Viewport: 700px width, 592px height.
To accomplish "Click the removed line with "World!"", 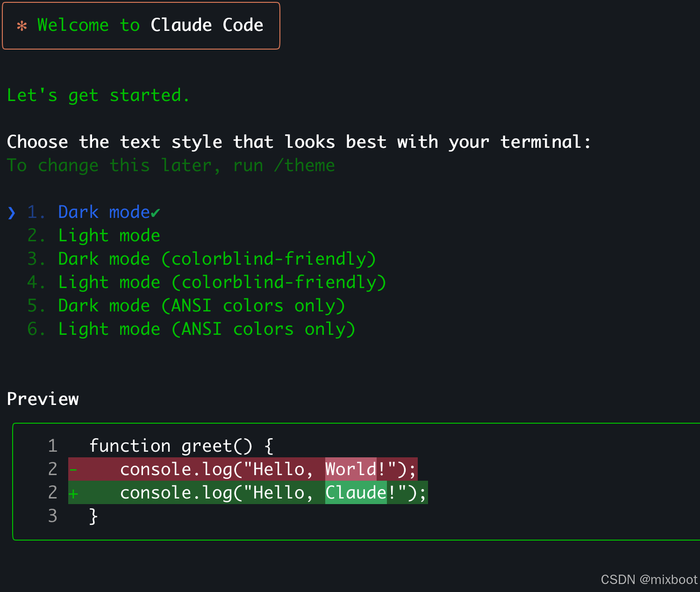I will coord(243,469).
